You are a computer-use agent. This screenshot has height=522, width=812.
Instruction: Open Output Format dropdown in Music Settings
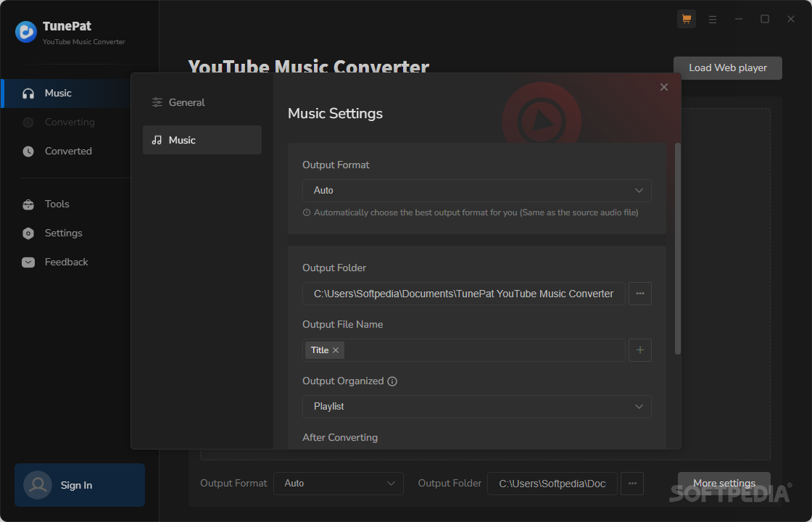click(477, 191)
